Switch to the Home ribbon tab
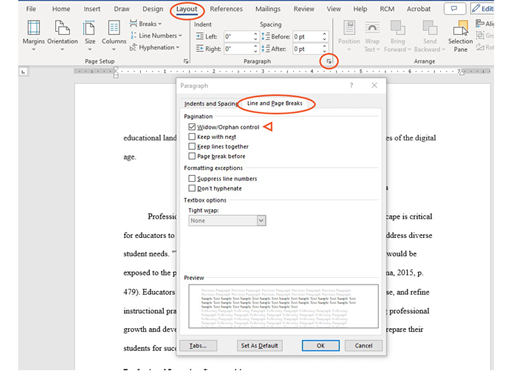513x374 pixels. tap(61, 9)
